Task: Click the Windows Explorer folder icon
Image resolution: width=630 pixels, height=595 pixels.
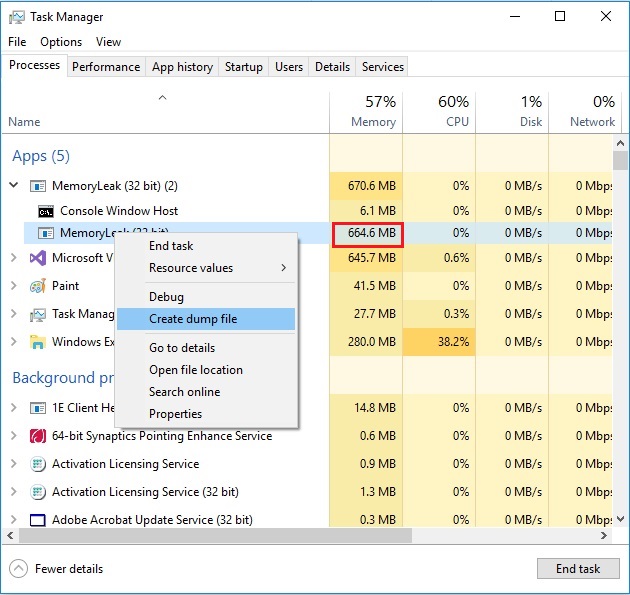Action: click(38, 342)
